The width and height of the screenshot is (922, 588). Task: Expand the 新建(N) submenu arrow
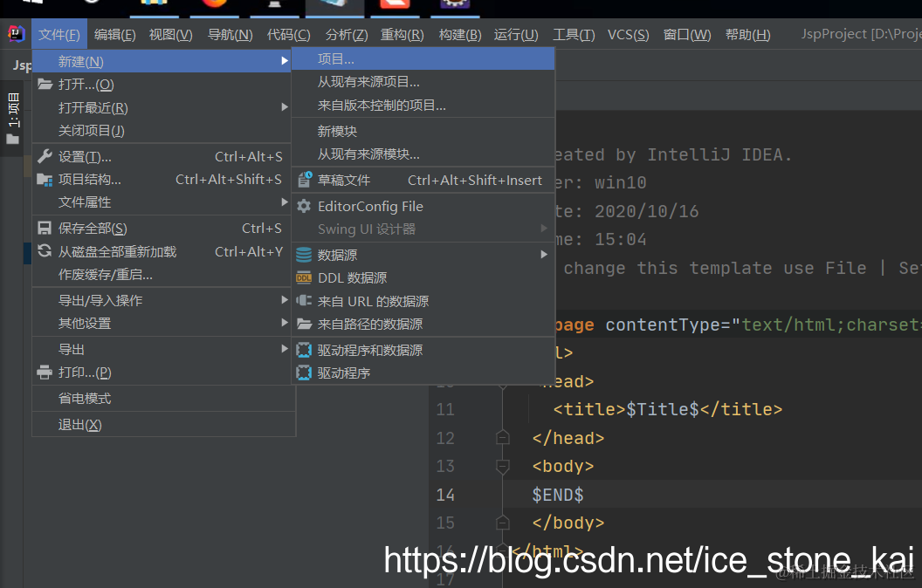[285, 60]
